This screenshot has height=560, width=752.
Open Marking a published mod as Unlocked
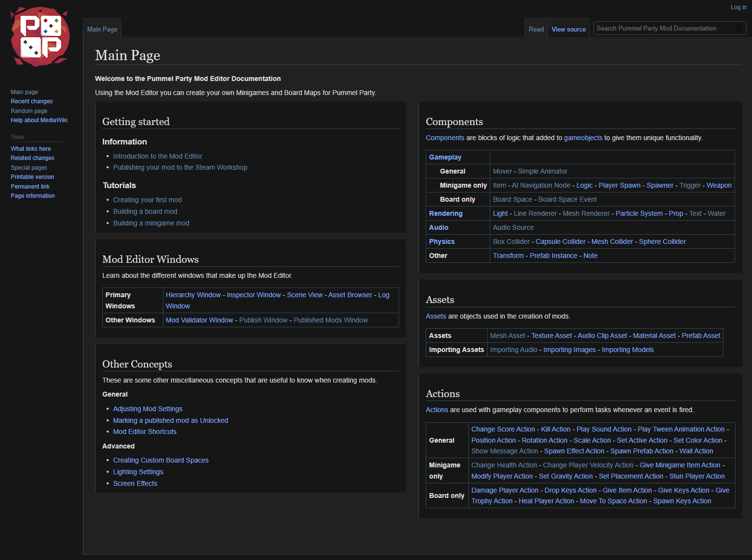[171, 420]
